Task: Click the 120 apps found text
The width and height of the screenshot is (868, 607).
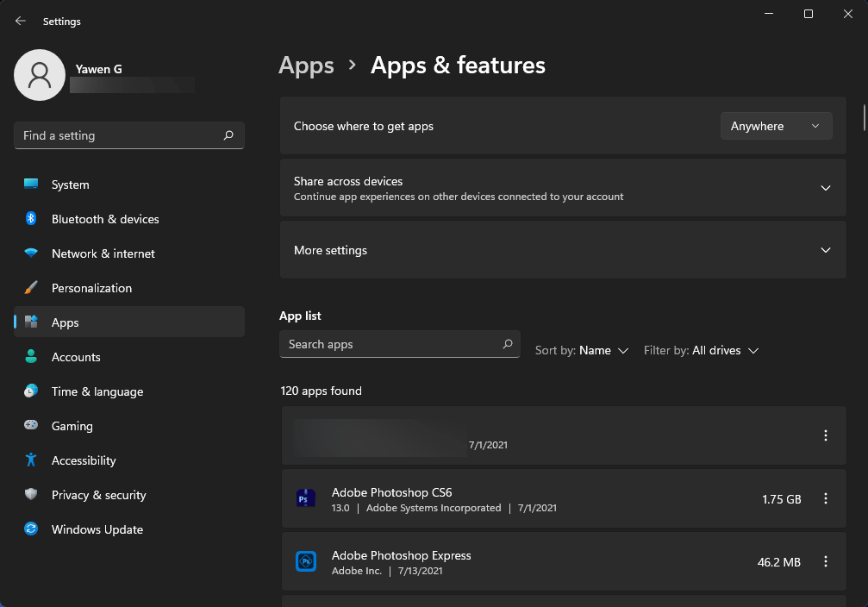Action: point(321,391)
